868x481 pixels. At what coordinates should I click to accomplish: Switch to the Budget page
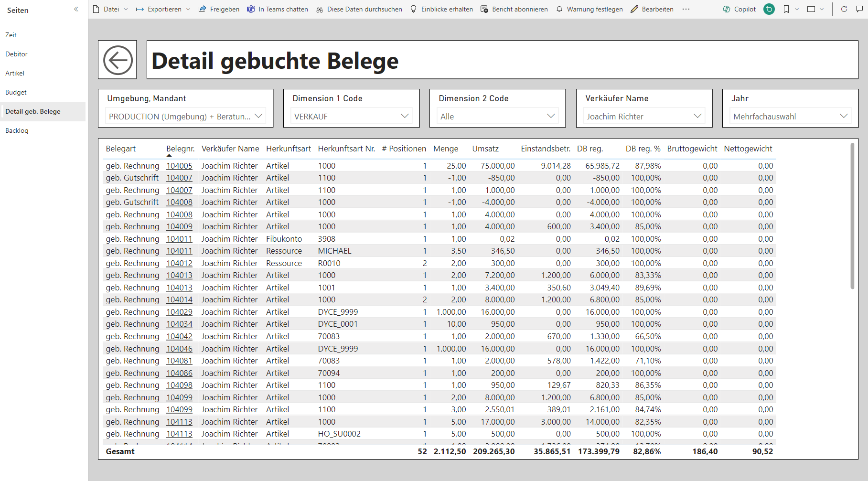[x=16, y=92]
